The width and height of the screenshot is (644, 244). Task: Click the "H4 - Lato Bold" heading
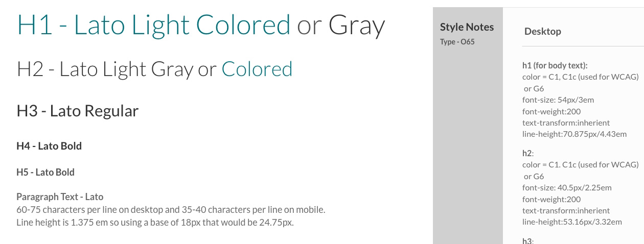[x=49, y=146]
